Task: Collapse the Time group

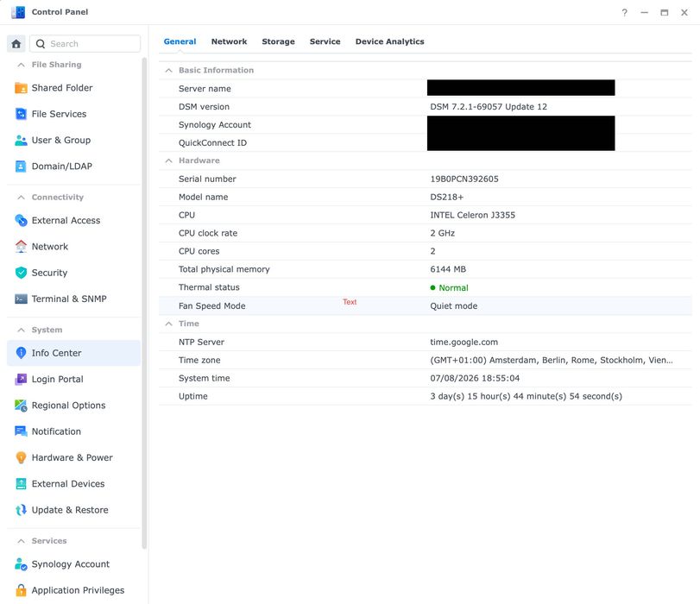Action: pyautogui.click(x=168, y=324)
